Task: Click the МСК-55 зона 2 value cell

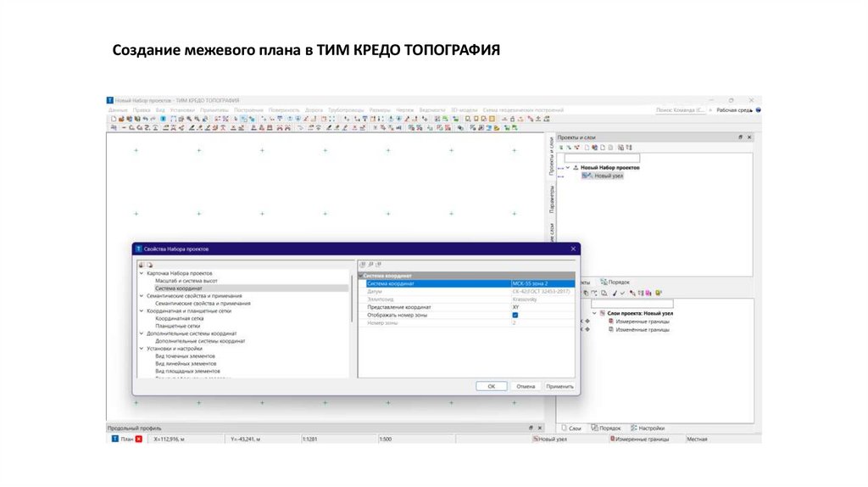Action: (542, 283)
